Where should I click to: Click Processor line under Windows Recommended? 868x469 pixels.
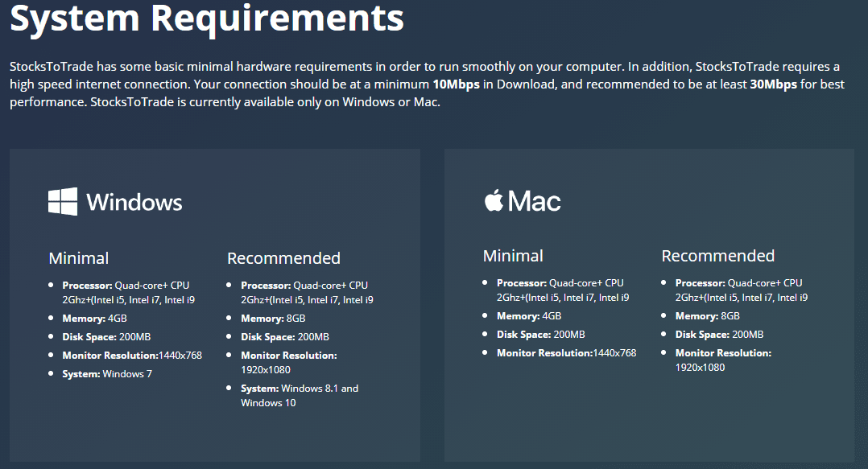(308, 293)
